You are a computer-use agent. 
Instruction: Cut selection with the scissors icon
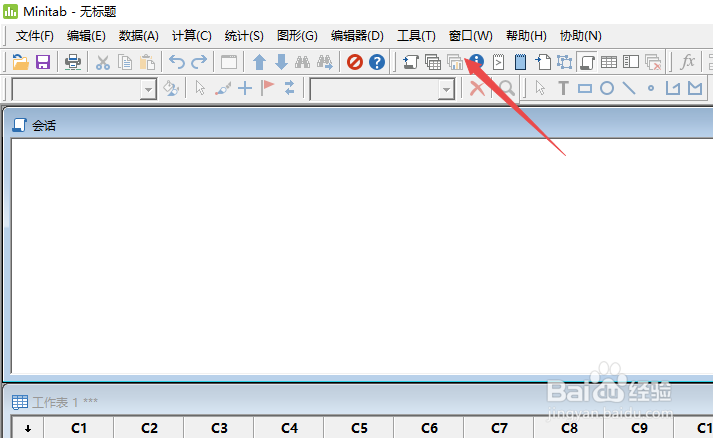click(x=103, y=62)
